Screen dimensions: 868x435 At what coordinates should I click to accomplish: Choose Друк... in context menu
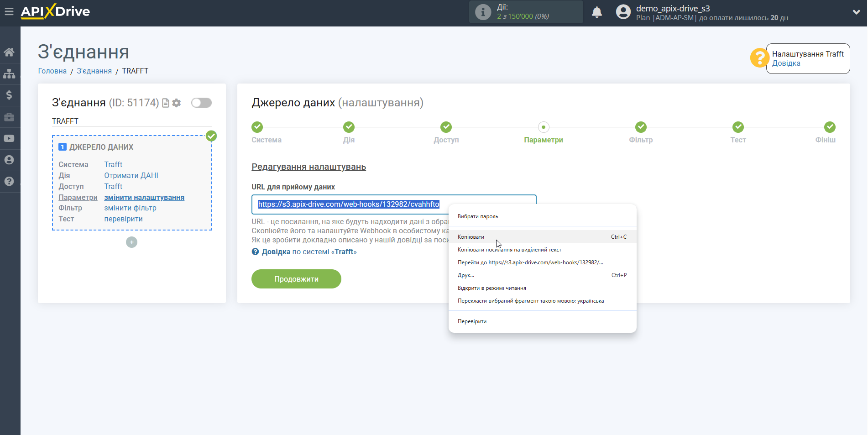coord(542,275)
